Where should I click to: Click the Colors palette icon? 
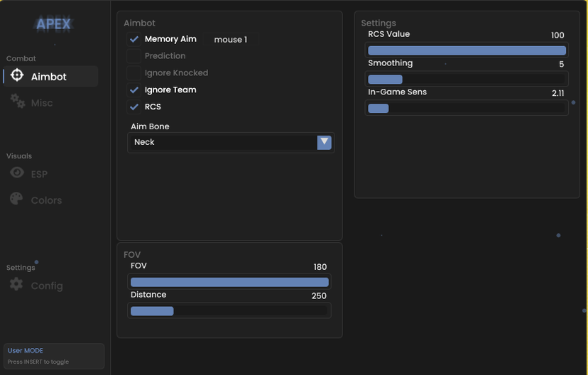(17, 200)
